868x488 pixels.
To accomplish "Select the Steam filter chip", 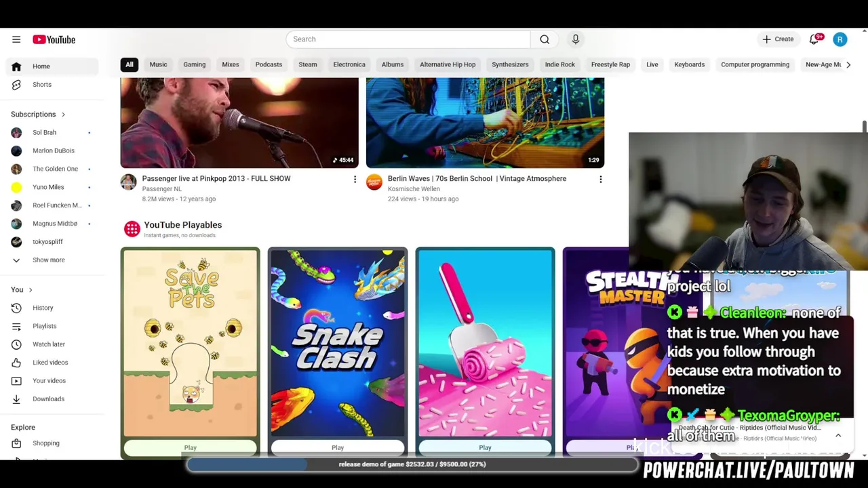I will coord(308,64).
